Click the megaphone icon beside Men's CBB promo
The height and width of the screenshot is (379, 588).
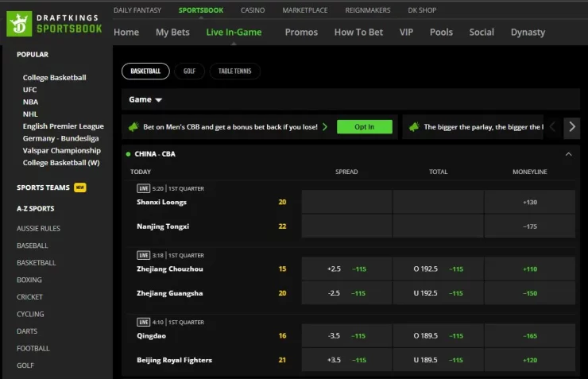point(133,127)
